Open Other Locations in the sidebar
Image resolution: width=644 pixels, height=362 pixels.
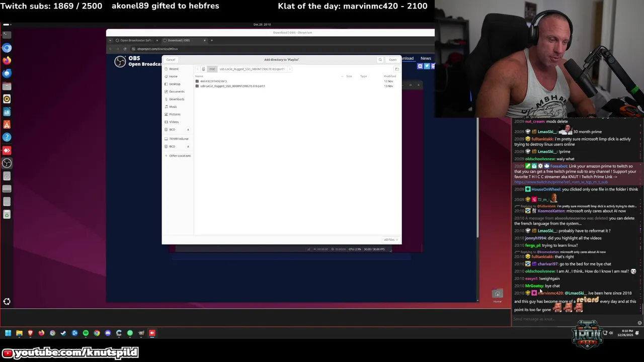coord(177,156)
